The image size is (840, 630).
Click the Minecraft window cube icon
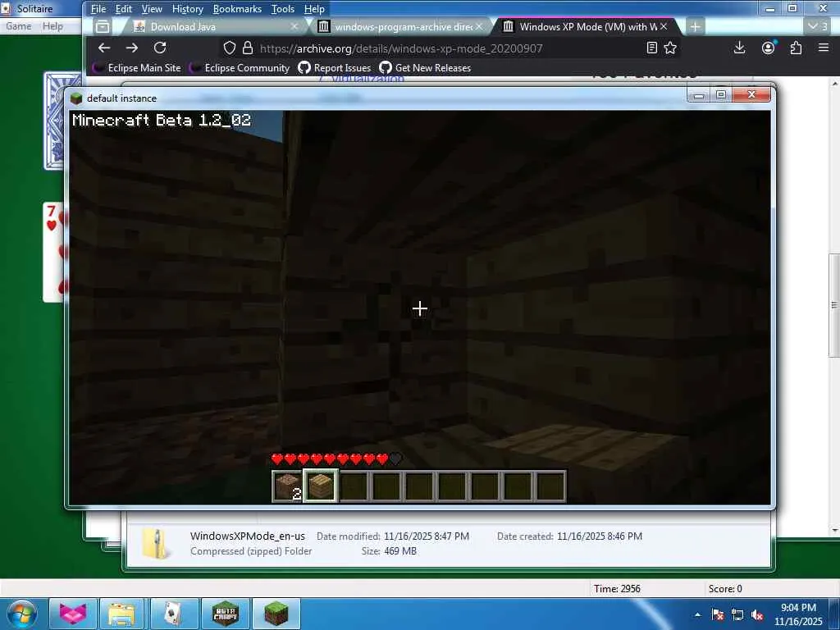pos(76,98)
